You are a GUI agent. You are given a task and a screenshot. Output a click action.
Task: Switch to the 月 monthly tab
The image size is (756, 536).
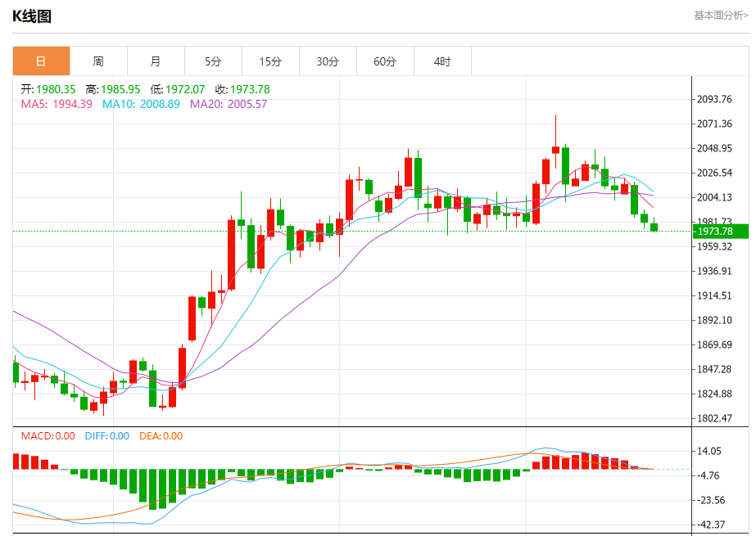156,61
